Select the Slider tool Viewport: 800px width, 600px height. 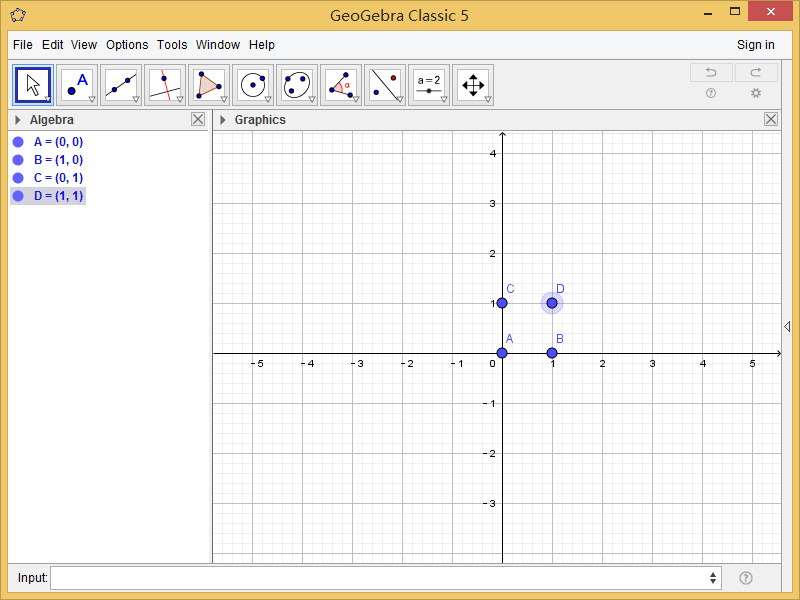(429, 85)
